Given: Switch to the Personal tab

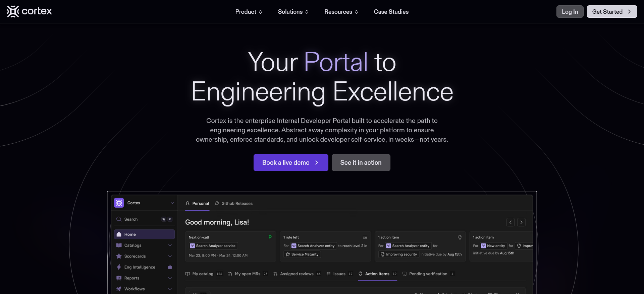Looking at the screenshot, I should click(x=197, y=204).
